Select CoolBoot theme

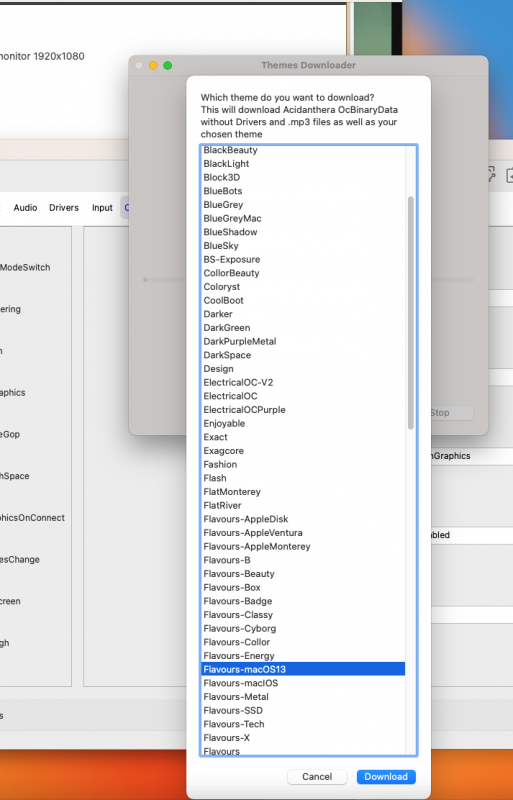click(303, 301)
